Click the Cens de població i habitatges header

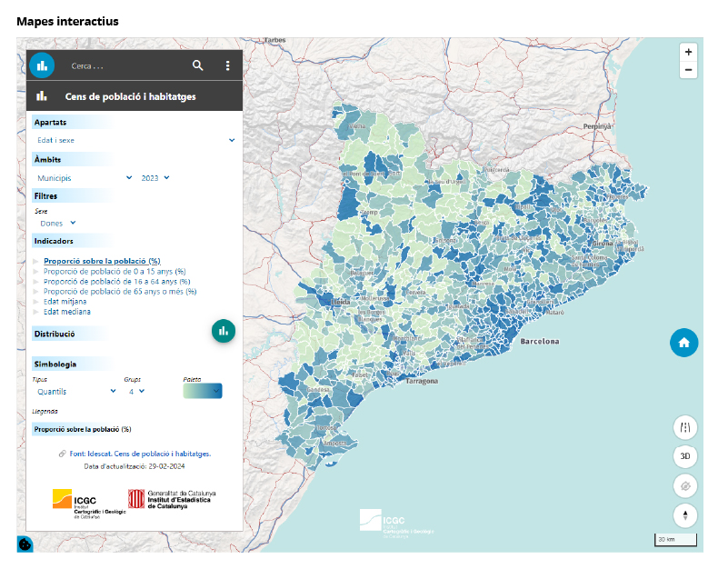click(133, 95)
